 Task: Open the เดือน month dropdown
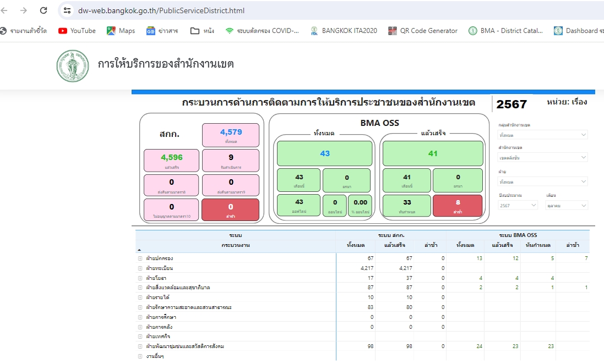click(x=566, y=205)
